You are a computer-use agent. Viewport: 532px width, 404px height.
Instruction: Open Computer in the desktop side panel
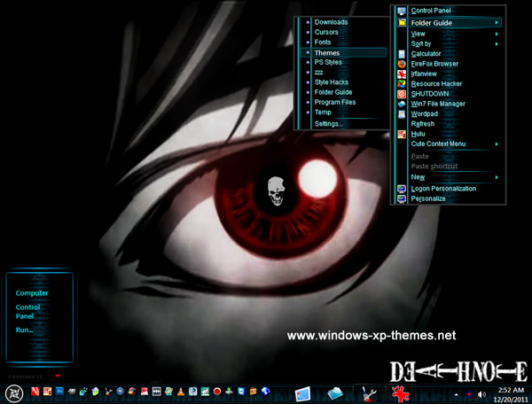click(32, 293)
